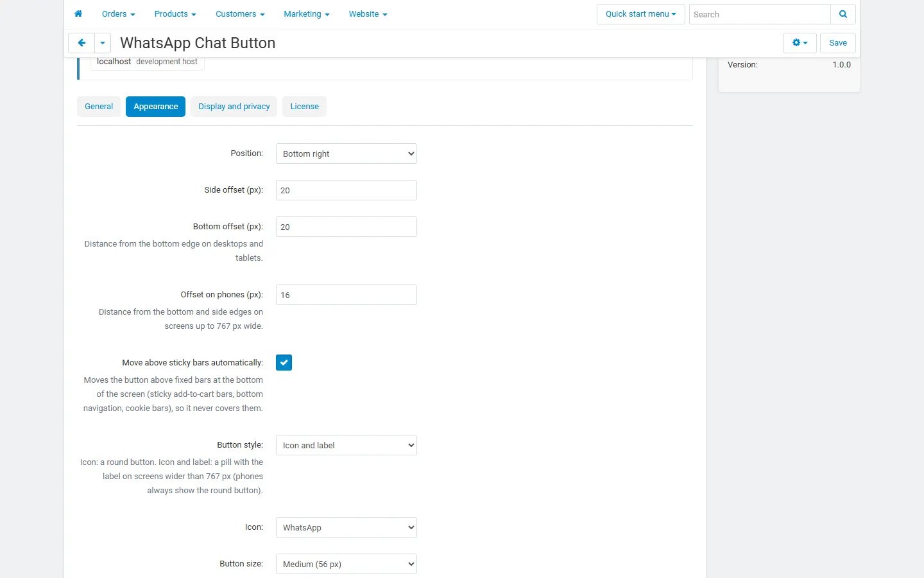Viewport: 924px width, 578px height.
Task: Click the Offset on phones field
Action: click(x=346, y=295)
